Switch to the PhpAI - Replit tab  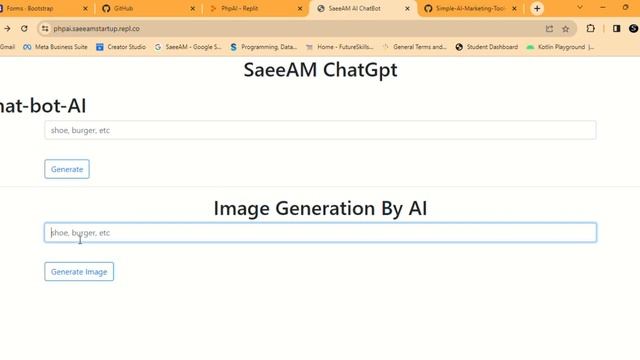click(256, 9)
